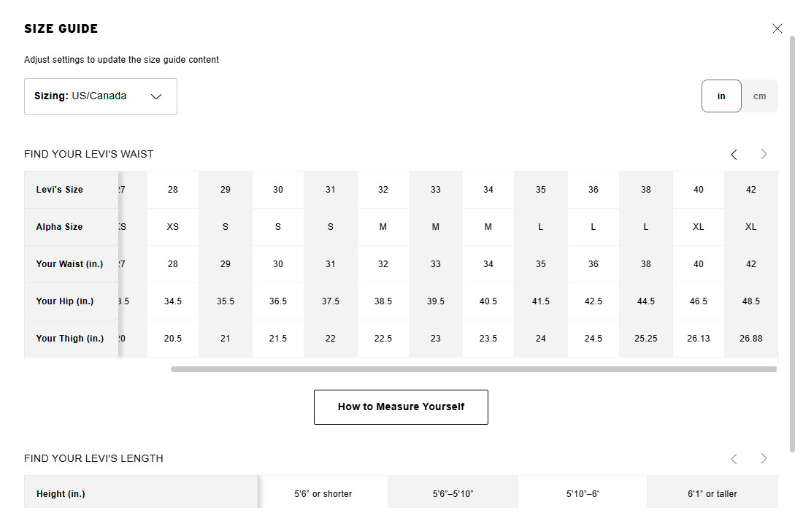
Task: Click height 5'6" or shorter cell
Action: [323, 493]
